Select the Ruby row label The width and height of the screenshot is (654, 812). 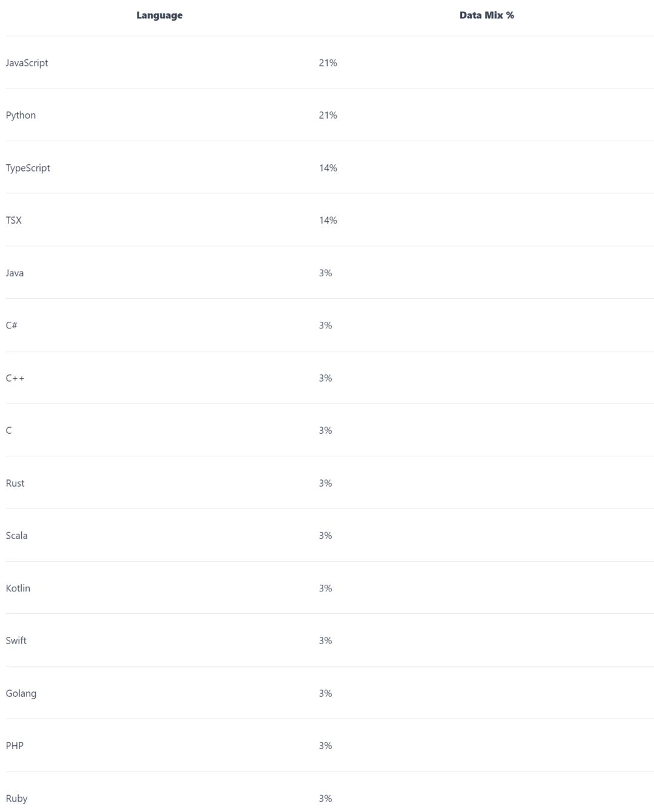[17, 799]
